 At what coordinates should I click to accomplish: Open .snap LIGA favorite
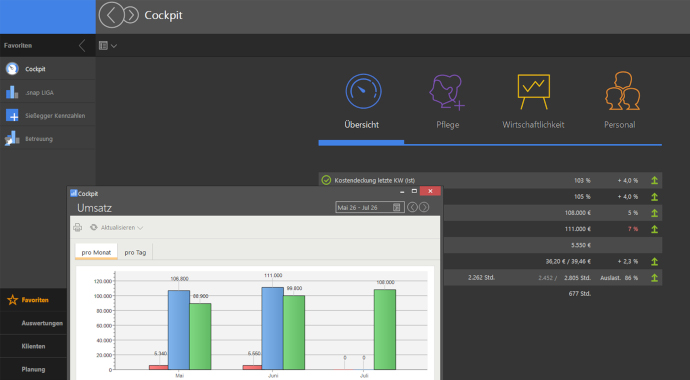[x=48, y=92]
